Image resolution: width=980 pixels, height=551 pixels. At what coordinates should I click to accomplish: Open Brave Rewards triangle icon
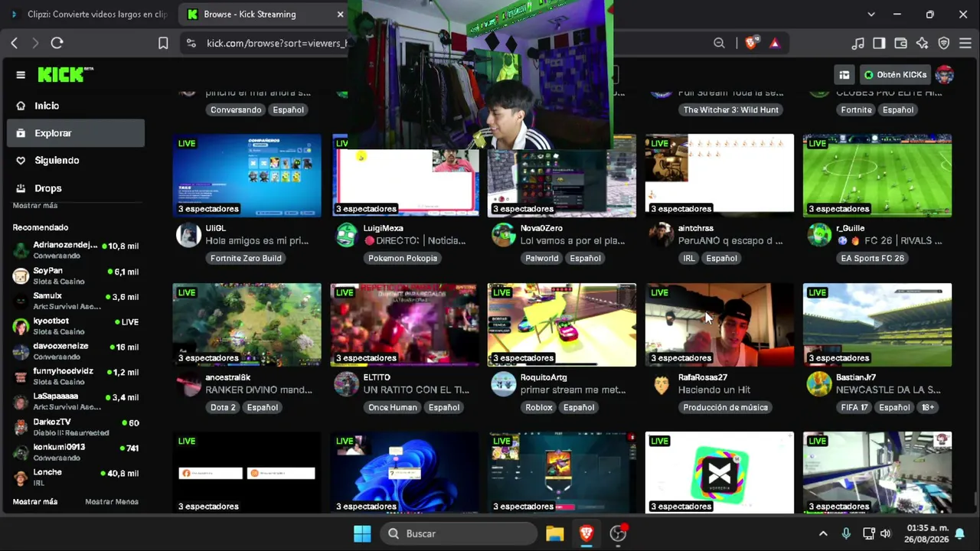(x=775, y=44)
